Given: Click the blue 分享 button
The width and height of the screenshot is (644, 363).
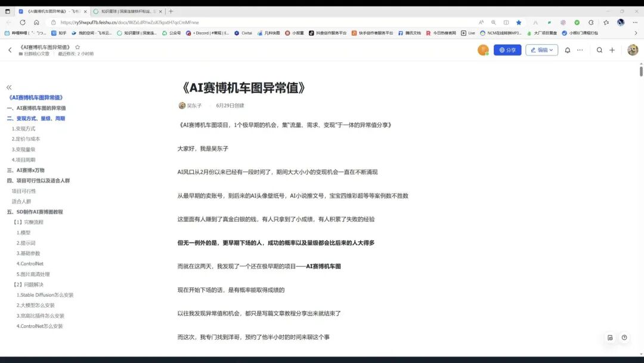Looking at the screenshot, I should [x=507, y=50].
